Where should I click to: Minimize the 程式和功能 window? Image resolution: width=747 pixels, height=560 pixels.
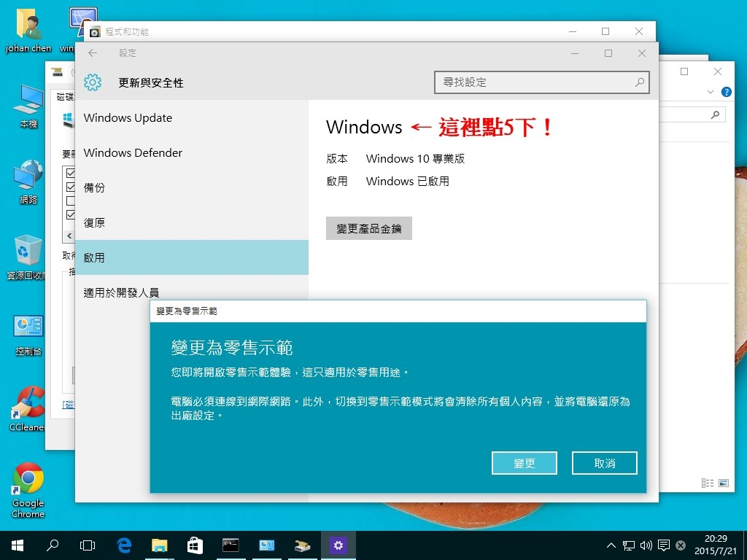(573, 31)
